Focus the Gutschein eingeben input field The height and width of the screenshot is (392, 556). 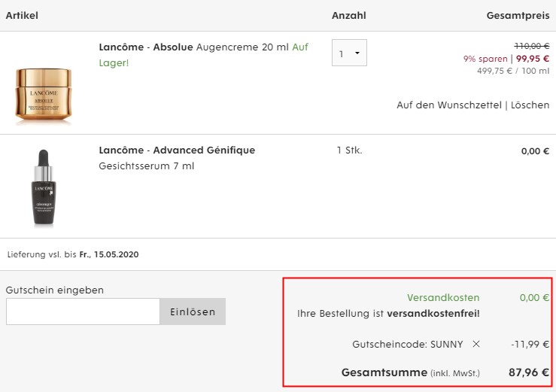(x=83, y=311)
